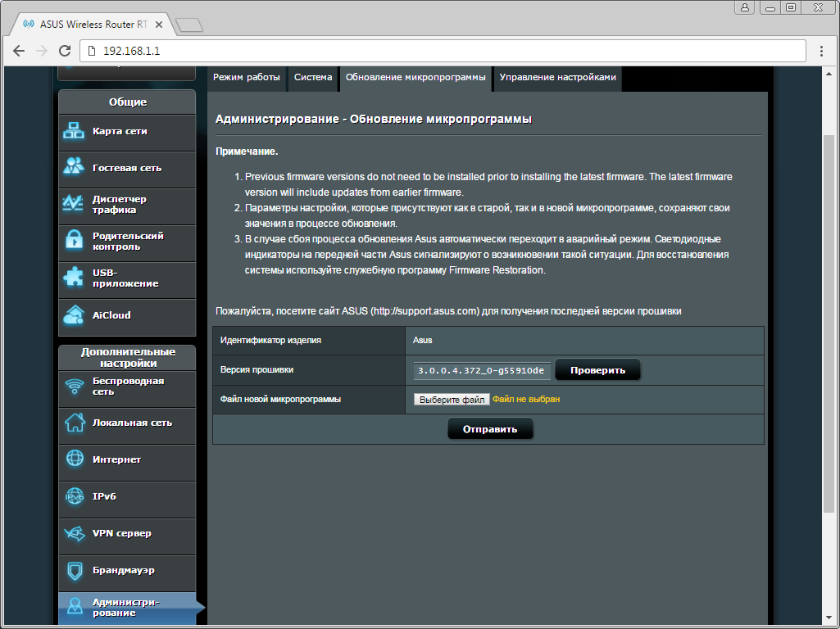The image size is (840, 629).
Task: Click the page vertical scrollbar thumb
Action: 829,324
